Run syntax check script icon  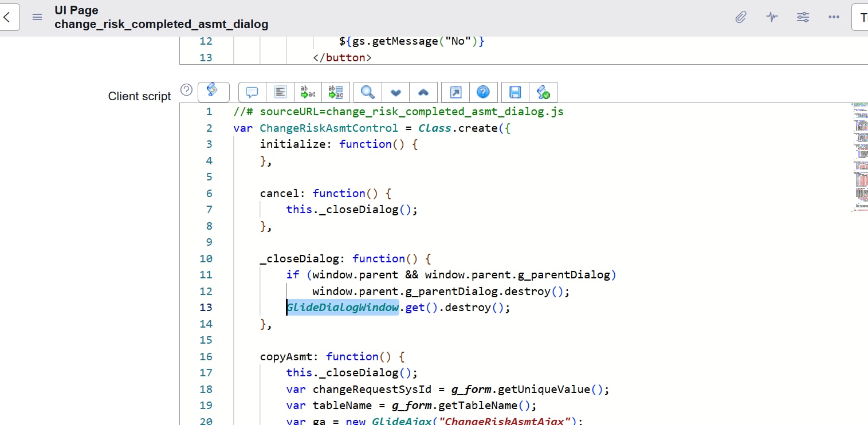tap(543, 92)
